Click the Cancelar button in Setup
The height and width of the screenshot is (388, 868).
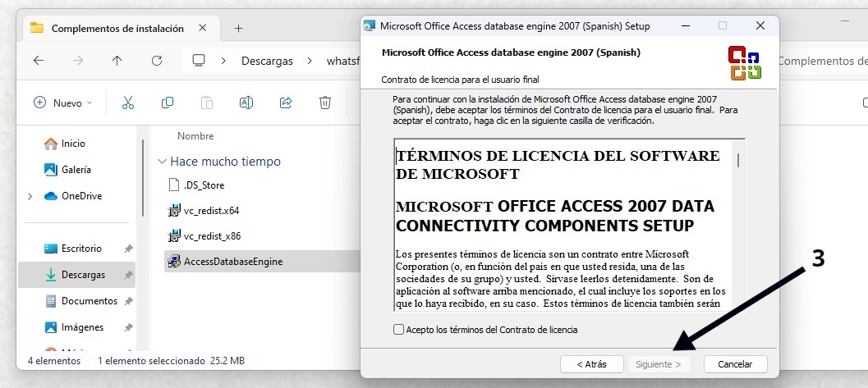735,364
